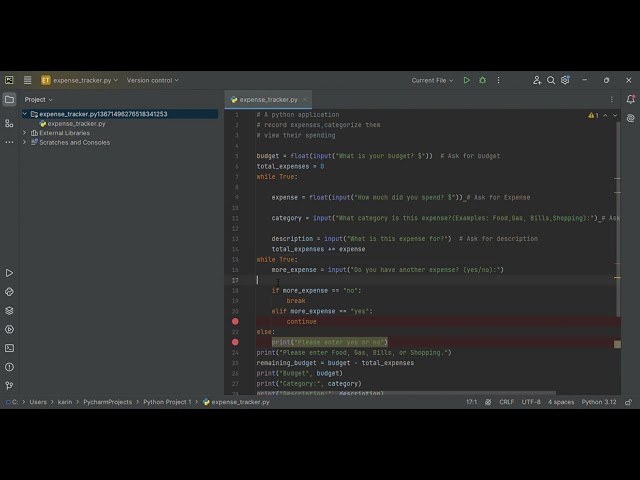The width and height of the screenshot is (640, 480).
Task: Open Code With Me add-user icon
Action: (x=537, y=80)
